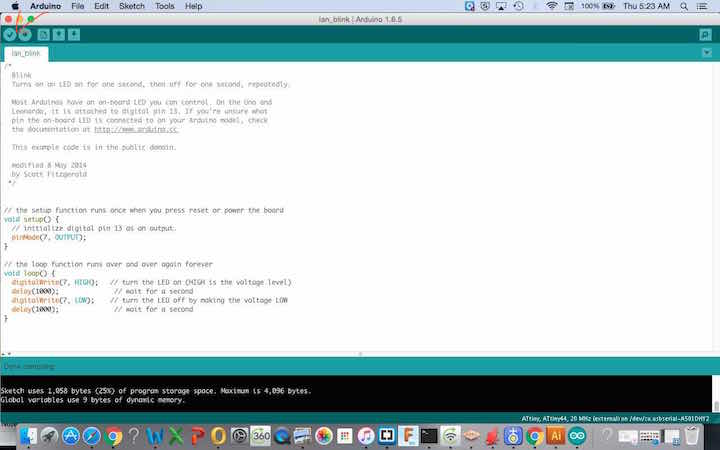Select the ian_blink sketch tab
Viewport: 720px width, 450px height.
tap(26, 53)
